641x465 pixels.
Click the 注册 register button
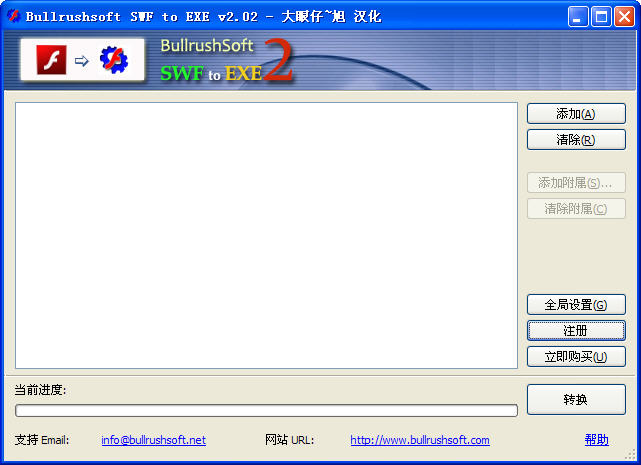coord(576,330)
